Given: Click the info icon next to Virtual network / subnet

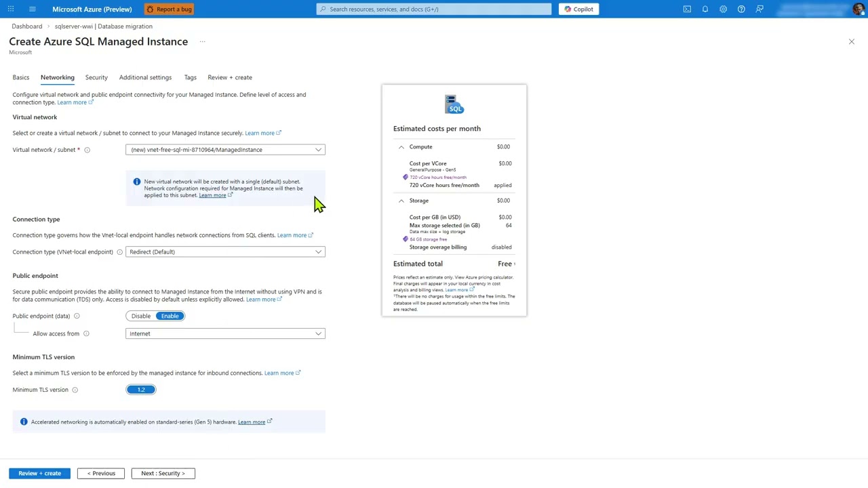Looking at the screenshot, I should coord(87,150).
